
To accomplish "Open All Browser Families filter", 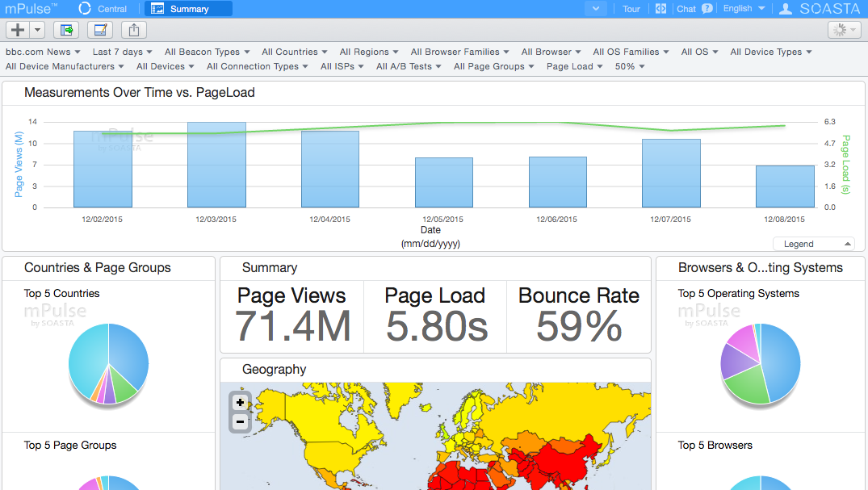I will click(459, 52).
